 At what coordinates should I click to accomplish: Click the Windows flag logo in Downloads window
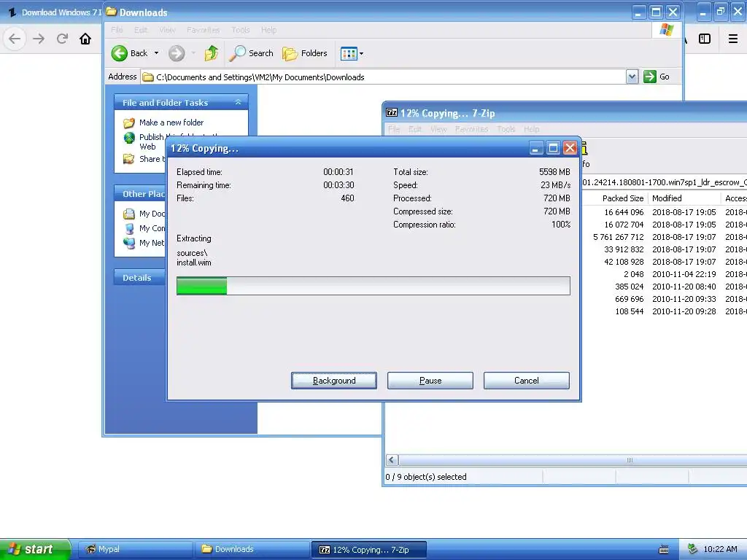(667, 29)
